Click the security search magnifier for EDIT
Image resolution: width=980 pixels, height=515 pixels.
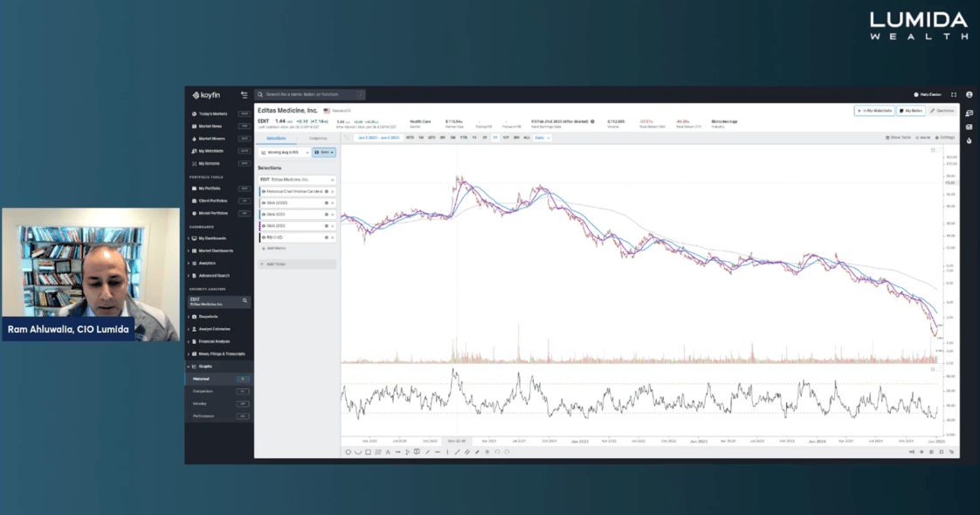click(x=245, y=301)
